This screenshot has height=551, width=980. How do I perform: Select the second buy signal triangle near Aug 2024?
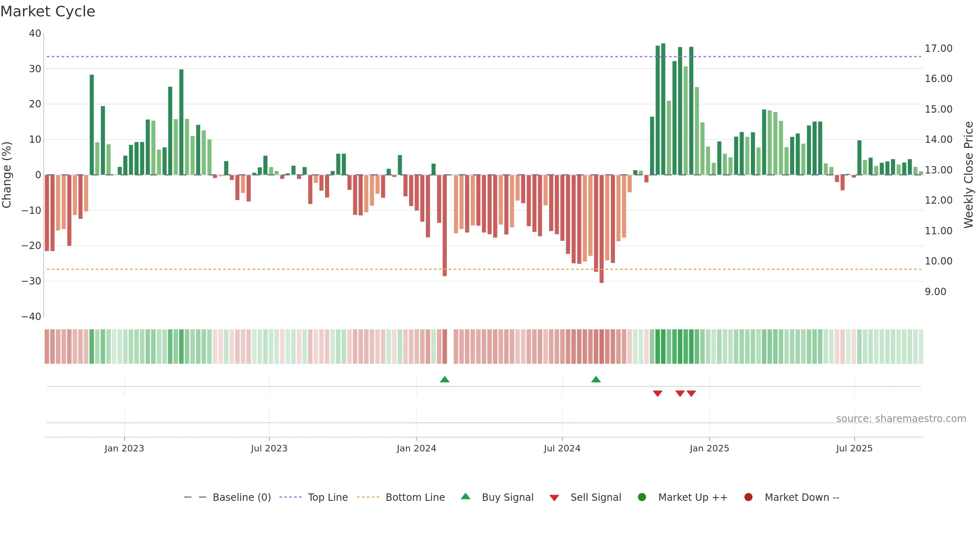tap(596, 379)
